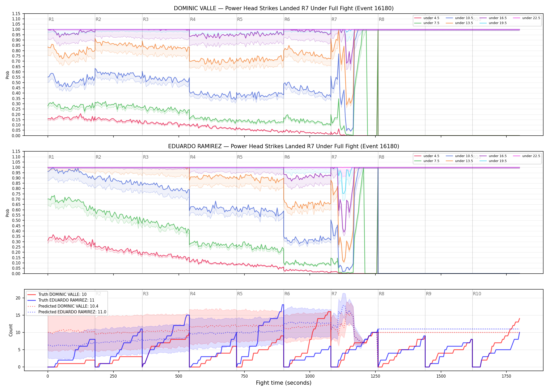Screen dimensions: 549x392
Task: Click the R7 round marker in middle chart
Action: coord(334,157)
